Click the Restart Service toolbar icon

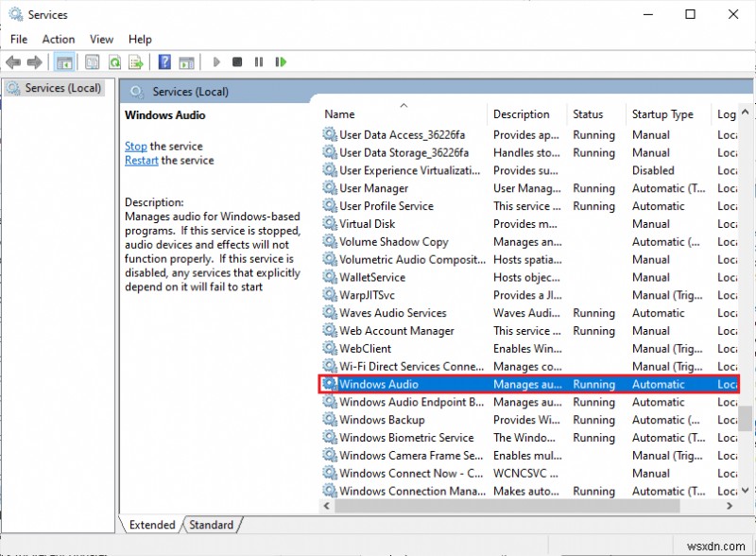[281, 62]
